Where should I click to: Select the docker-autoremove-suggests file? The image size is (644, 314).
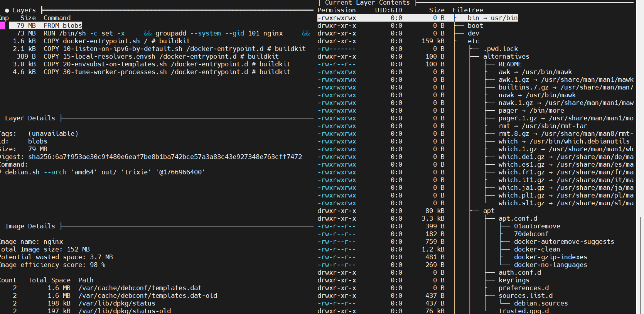click(564, 241)
